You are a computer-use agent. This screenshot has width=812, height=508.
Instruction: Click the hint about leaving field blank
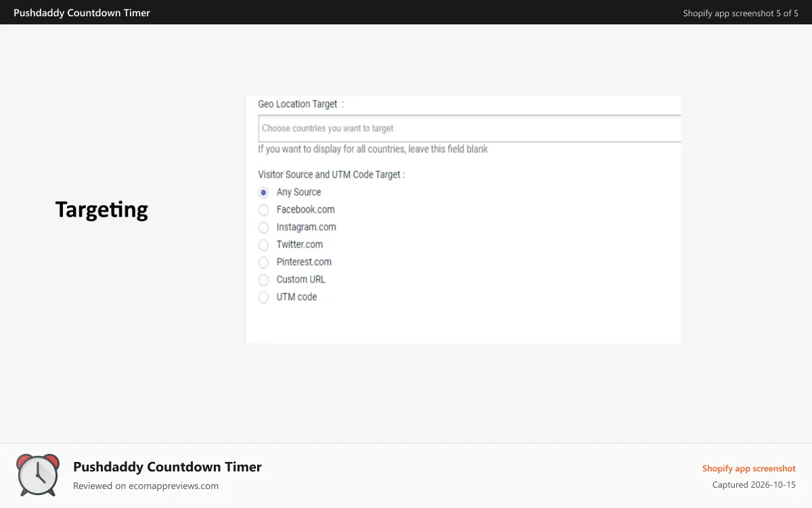click(x=373, y=149)
